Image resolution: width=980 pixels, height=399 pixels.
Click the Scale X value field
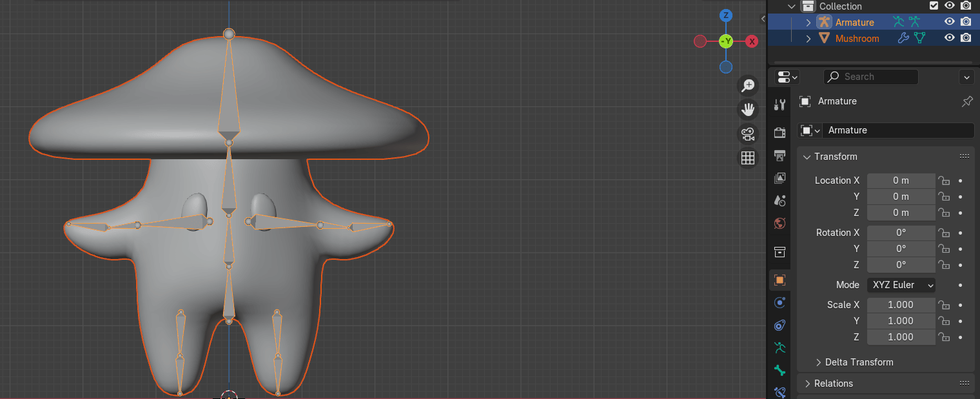(901, 305)
